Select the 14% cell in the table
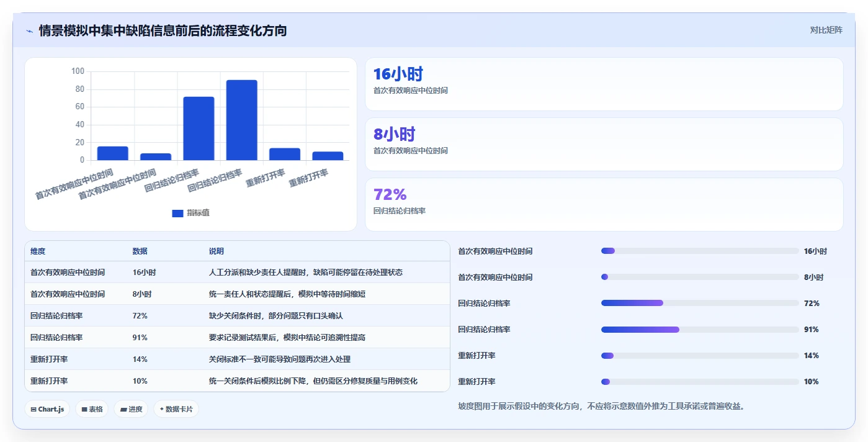The image size is (868, 442). (x=140, y=359)
